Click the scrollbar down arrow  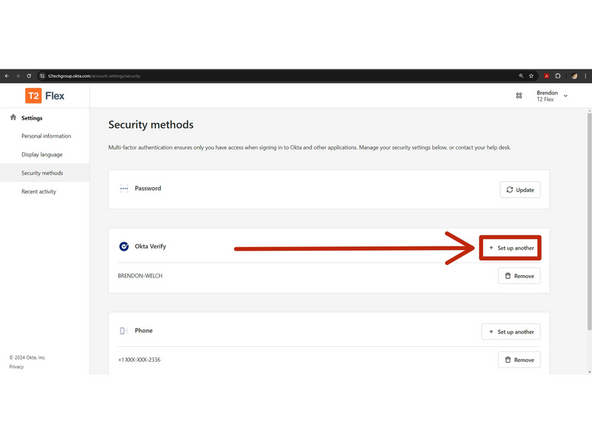(x=589, y=372)
